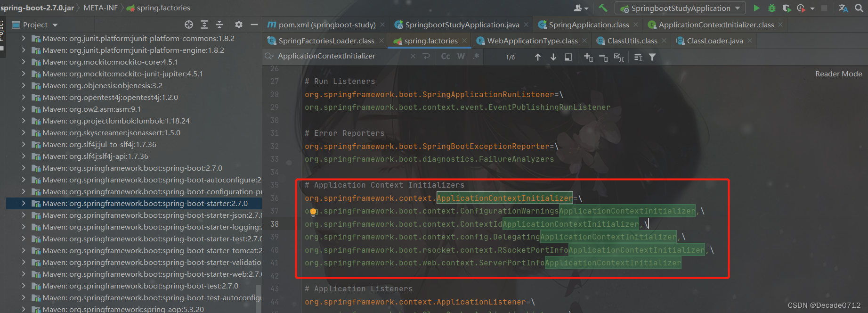Image resolution: width=868 pixels, height=313 pixels.
Task: Open Project panel settings gear
Action: [239, 25]
